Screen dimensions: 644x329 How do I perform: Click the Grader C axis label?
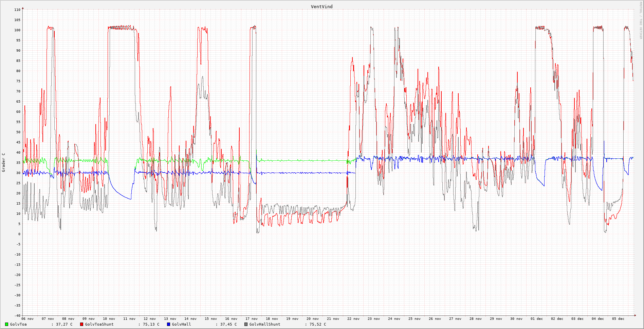tap(4, 162)
